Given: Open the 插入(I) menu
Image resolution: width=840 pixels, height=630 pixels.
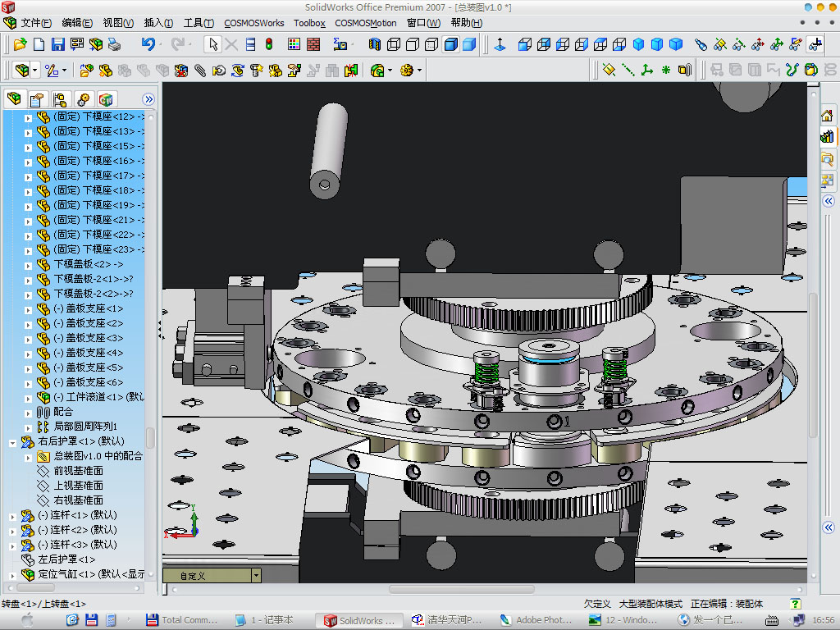Looking at the screenshot, I should [158, 23].
